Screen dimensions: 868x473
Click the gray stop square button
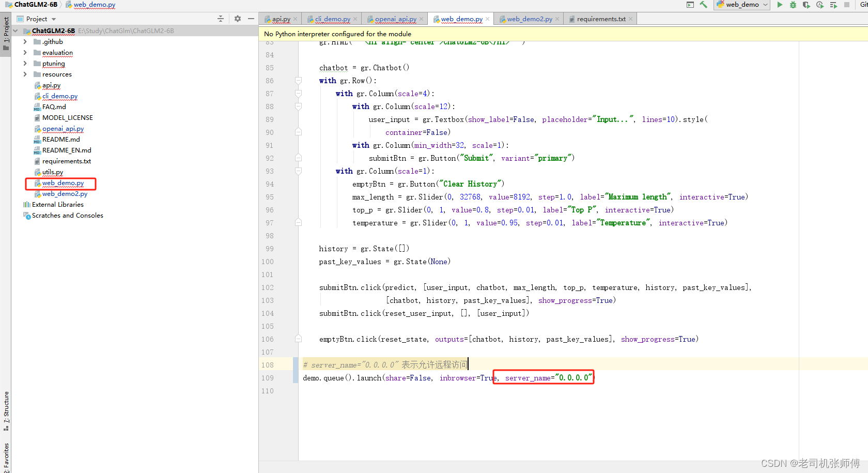click(847, 5)
